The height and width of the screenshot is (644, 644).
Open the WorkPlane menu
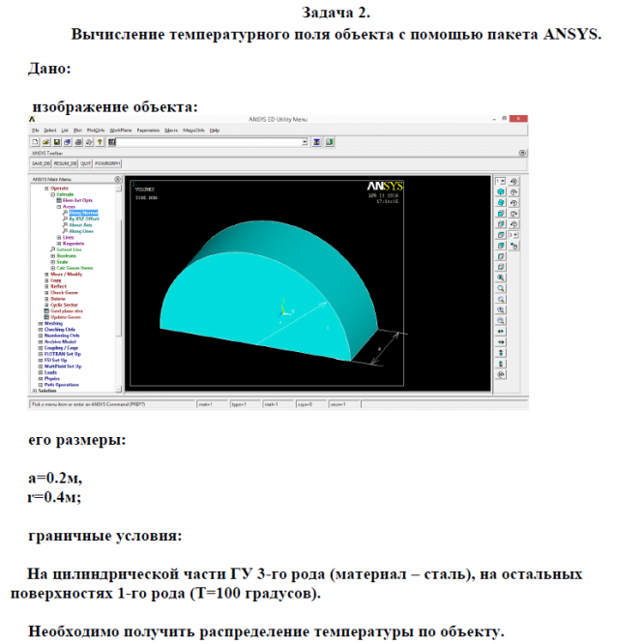[121, 131]
